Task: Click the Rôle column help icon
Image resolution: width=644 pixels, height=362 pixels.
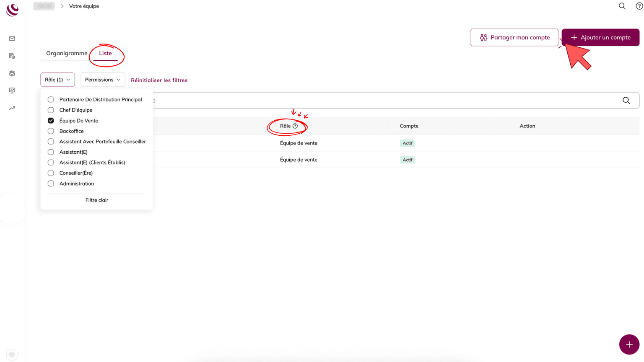Action: [x=295, y=126]
